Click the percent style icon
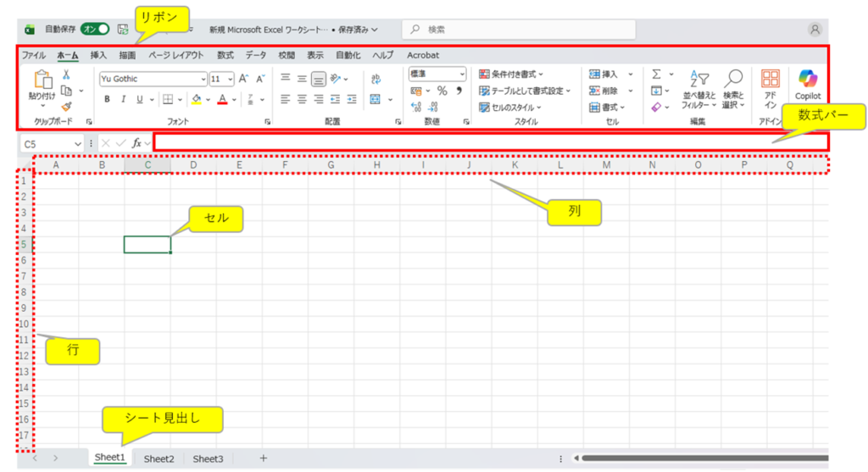Viewport: 868px width, 472px height. tap(442, 91)
